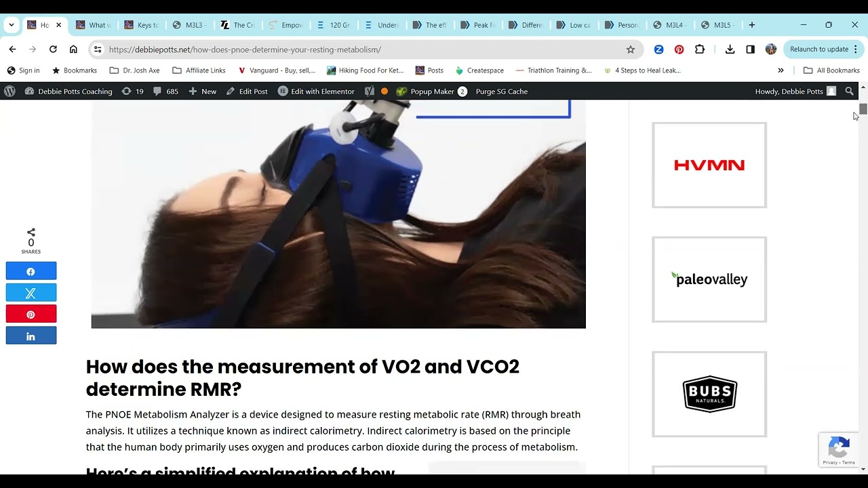The width and height of the screenshot is (868, 488).
Task: Open the tab search dropdown arrow
Action: point(12,25)
